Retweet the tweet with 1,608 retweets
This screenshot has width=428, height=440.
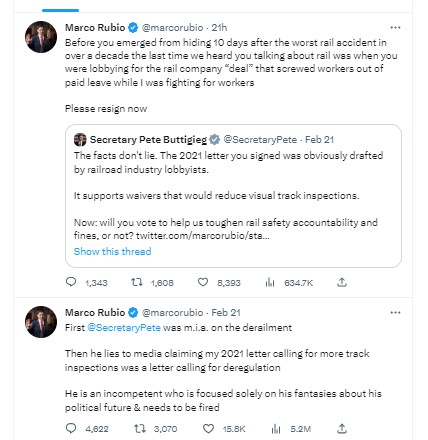[137, 282]
